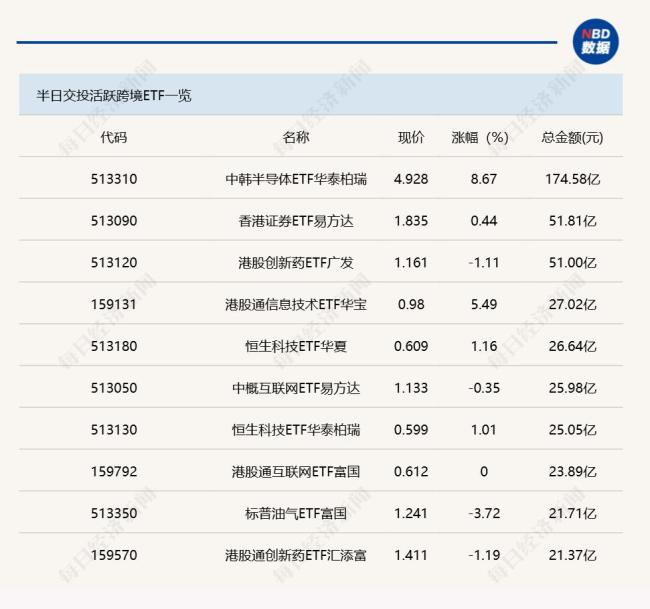The height and width of the screenshot is (609, 650).
Task: Click amount 25.98亿
Action: coord(572,388)
